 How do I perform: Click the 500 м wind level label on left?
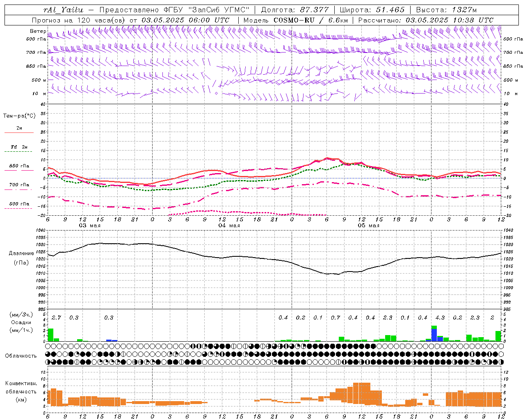[x=39, y=80]
